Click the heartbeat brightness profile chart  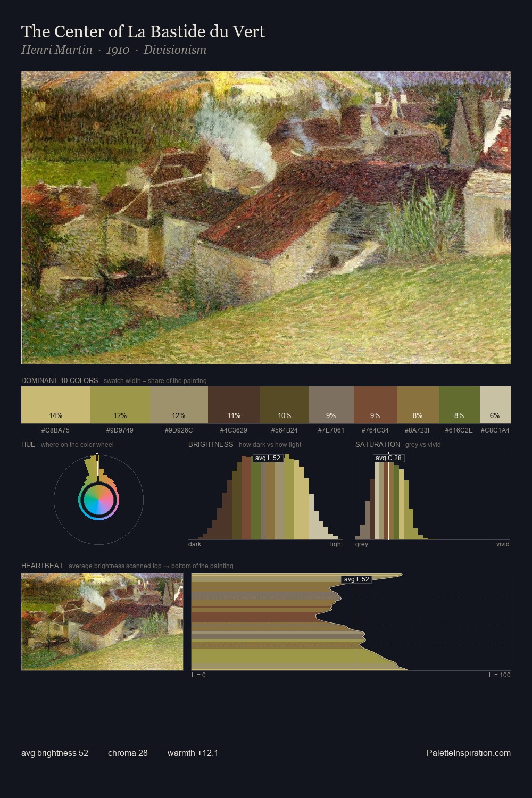pos(351,622)
